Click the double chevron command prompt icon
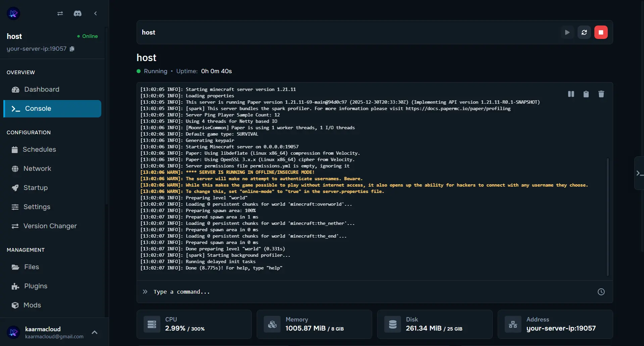The width and height of the screenshot is (644, 346). coord(145,292)
